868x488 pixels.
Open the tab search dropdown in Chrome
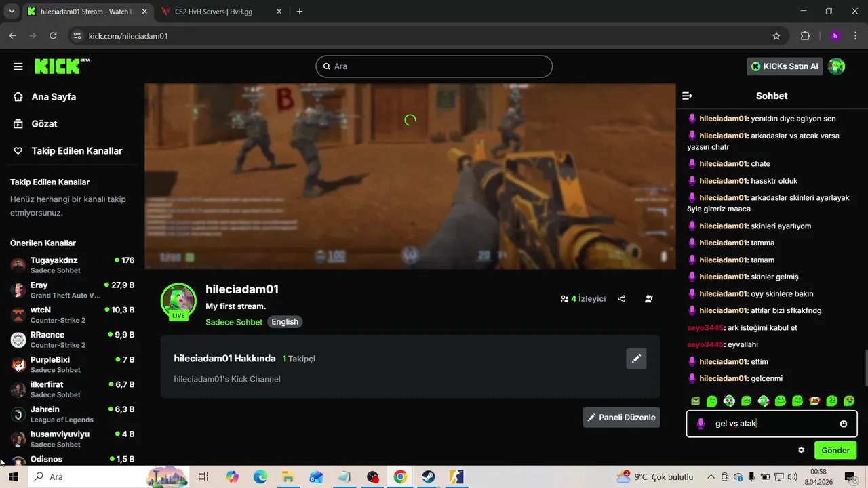(x=12, y=12)
